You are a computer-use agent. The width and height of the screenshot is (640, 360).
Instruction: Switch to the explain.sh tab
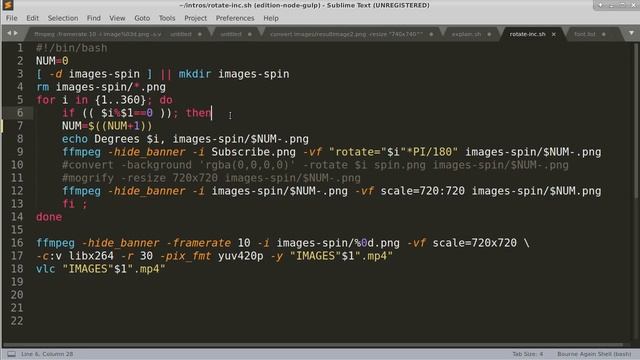(466, 34)
